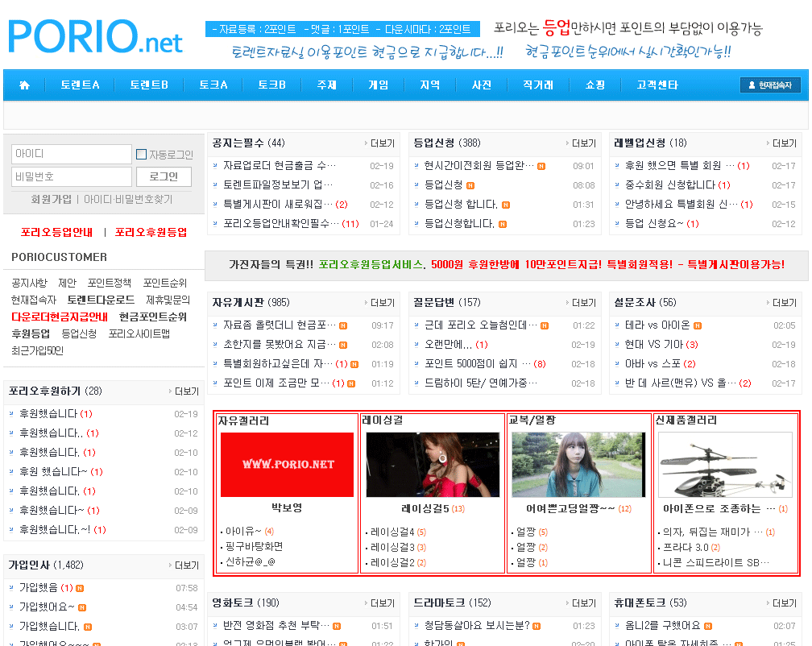Click into the 비밀번호 field
The width and height of the screenshot is (812, 646).
[71, 176]
